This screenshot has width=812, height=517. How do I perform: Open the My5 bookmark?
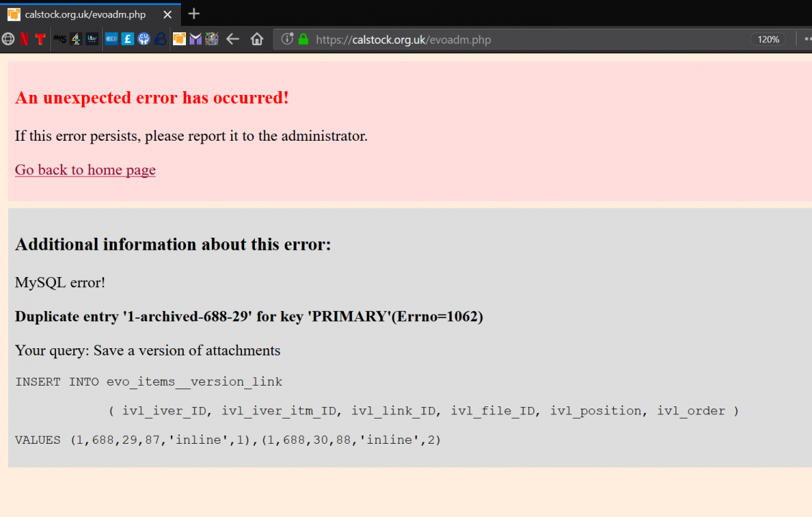point(60,39)
